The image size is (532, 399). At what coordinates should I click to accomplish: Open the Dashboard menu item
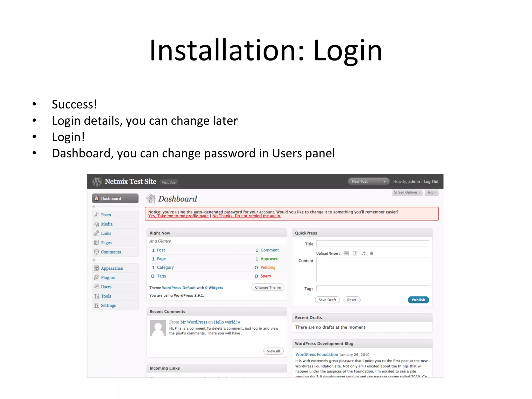point(115,198)
